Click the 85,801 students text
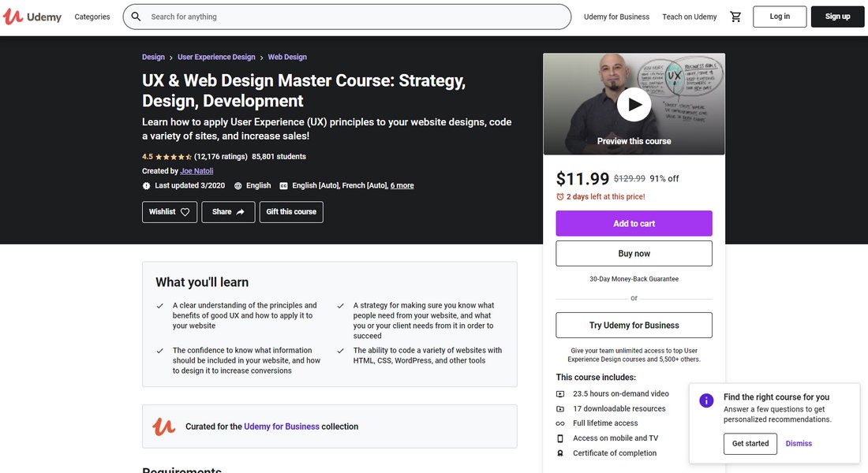 tap(279, 157)
